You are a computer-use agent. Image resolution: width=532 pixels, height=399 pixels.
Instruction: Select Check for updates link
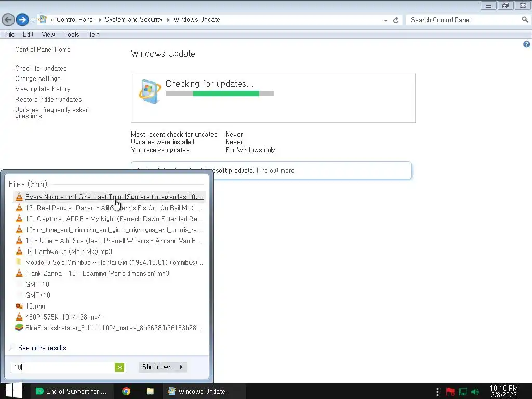pos(41,68)
